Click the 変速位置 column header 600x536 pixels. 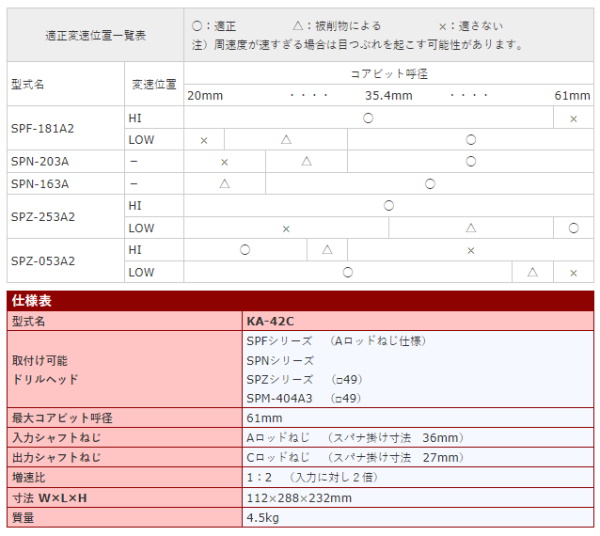pos(154,84)
